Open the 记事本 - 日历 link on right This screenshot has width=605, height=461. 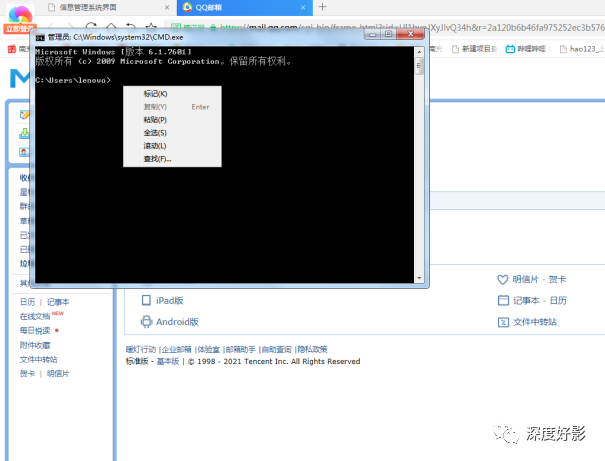(x=540, y=301)
